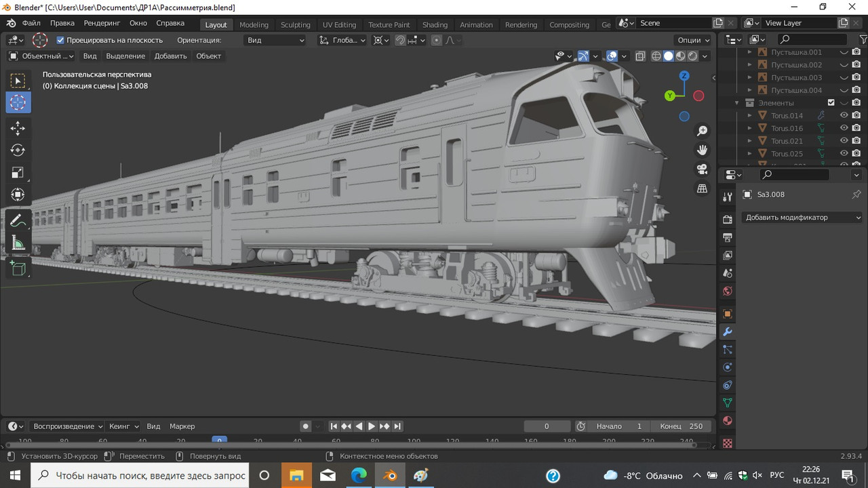Select the Move tool
Image resolution: width=868 pixels, height=488 pixels.
(x=18, y=127)
